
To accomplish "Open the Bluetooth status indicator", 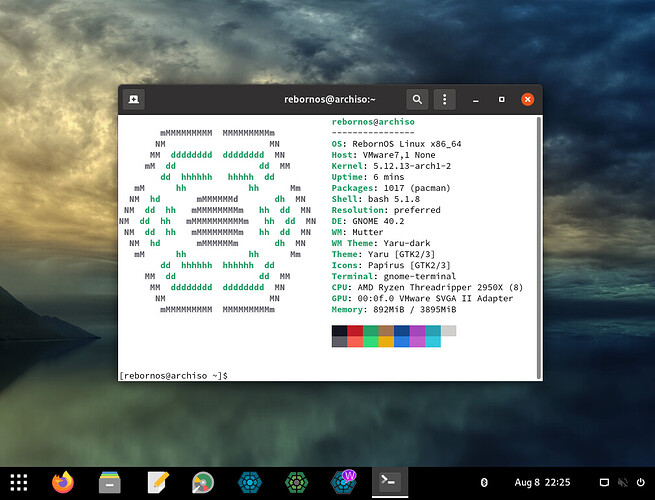I will [x=485, y=483].
